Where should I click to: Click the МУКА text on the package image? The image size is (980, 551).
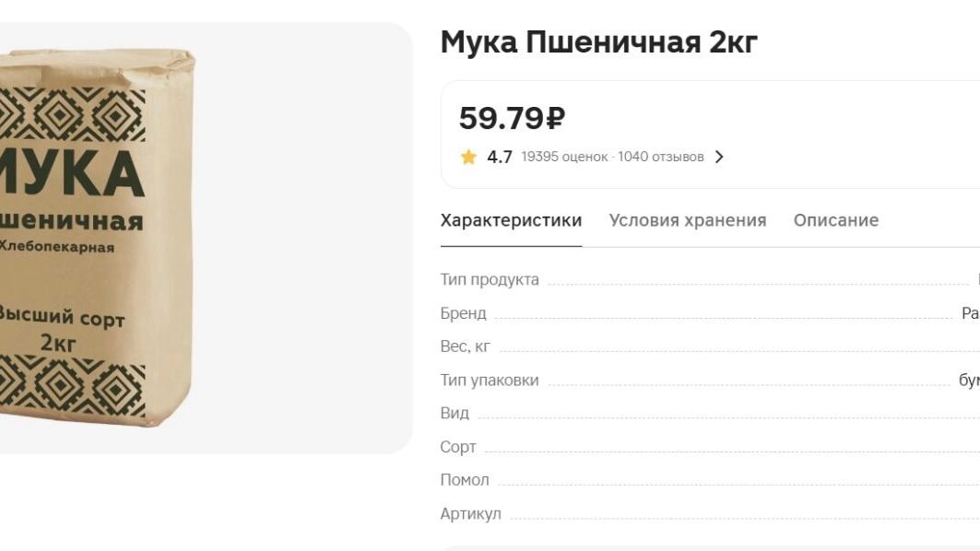(71, 173)
